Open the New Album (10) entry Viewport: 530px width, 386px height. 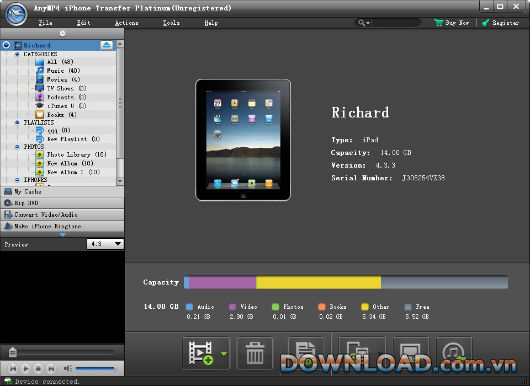[70, 163]
